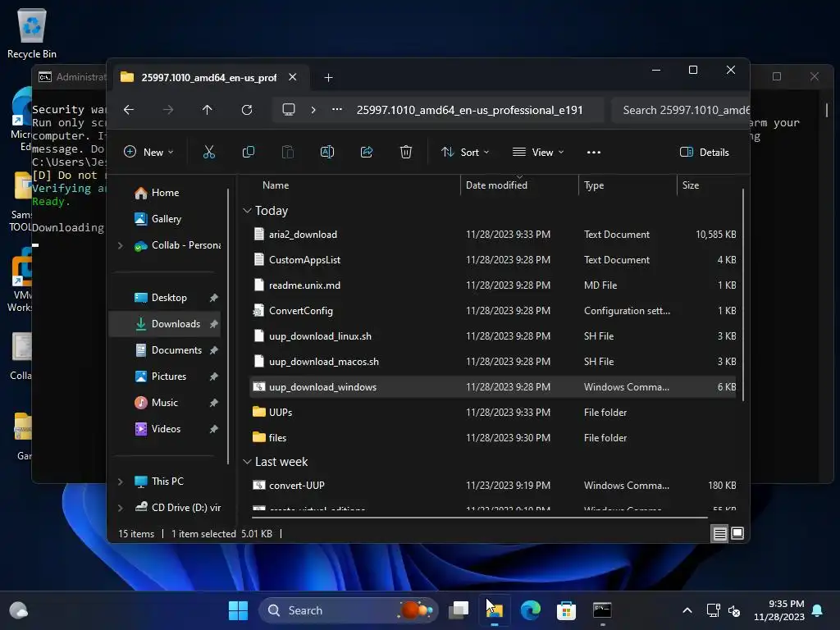
Task: Unpin Videos from quick access
Action: [x=214, y=429]
